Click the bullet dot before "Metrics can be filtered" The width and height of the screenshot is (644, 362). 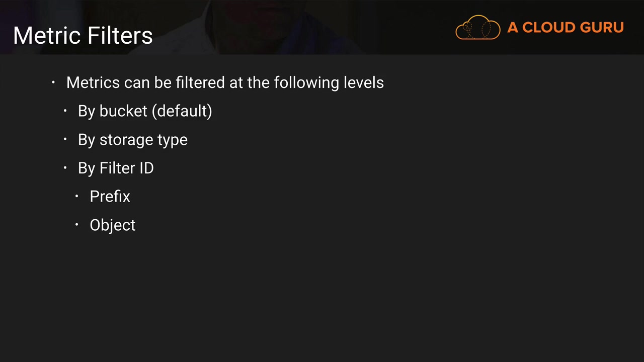tap(53, 82)
